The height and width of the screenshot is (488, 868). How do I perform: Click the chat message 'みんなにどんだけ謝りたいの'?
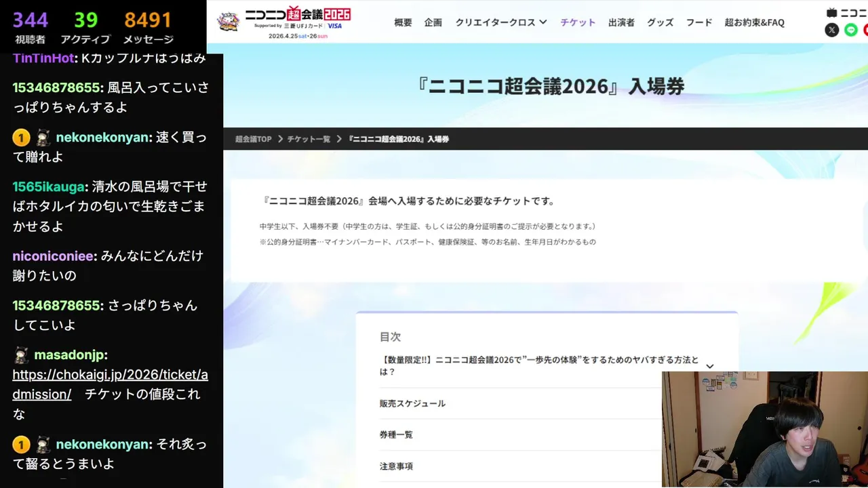click(108, 266)
